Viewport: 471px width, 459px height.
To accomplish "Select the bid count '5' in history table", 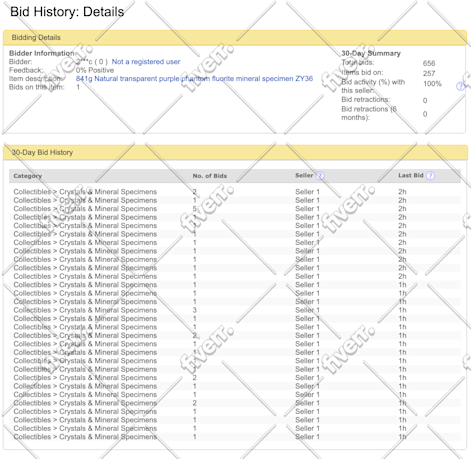I will (x=194, y=209).
